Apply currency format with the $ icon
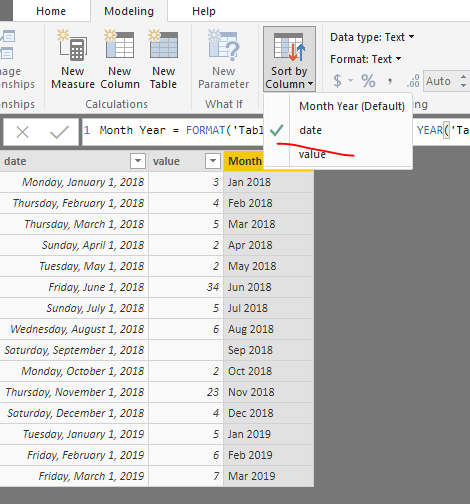The image size is (470, 504). coord(337,81)
